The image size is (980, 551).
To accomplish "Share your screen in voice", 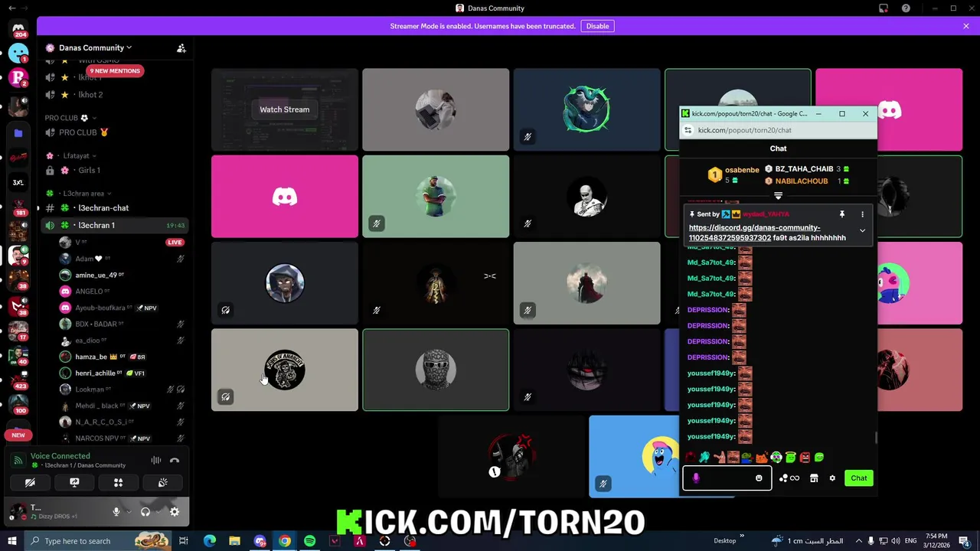I will [x=74, y=483].
